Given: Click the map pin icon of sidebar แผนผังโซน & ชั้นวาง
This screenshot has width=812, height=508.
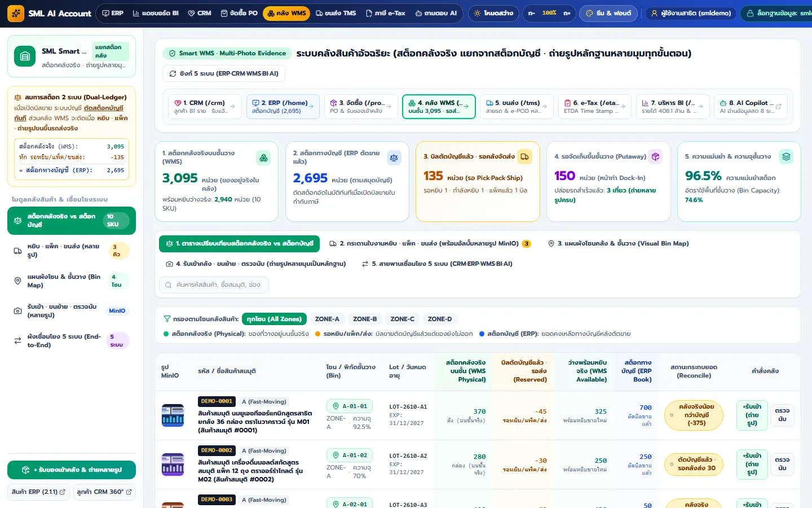Looking at the screenshot, I should coord(17,281).
